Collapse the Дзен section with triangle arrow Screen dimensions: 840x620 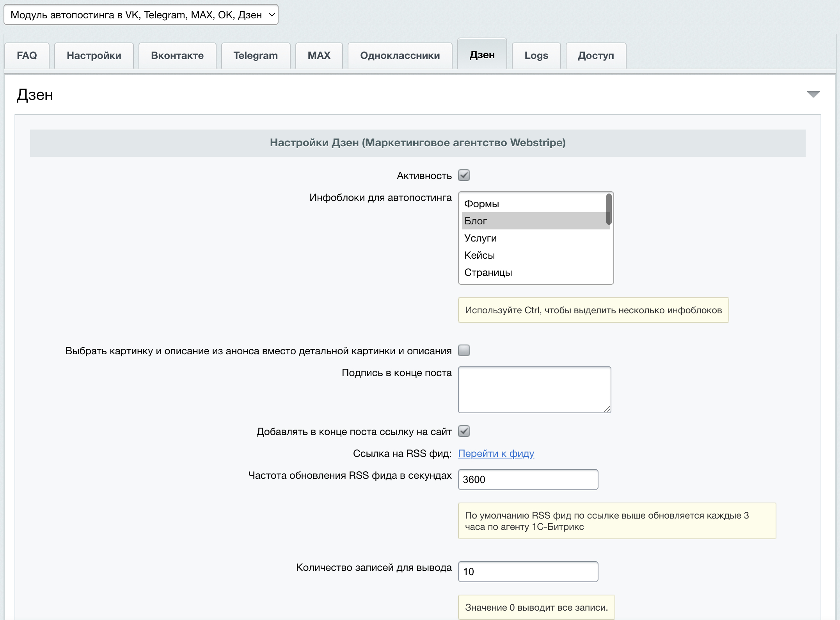813,94
